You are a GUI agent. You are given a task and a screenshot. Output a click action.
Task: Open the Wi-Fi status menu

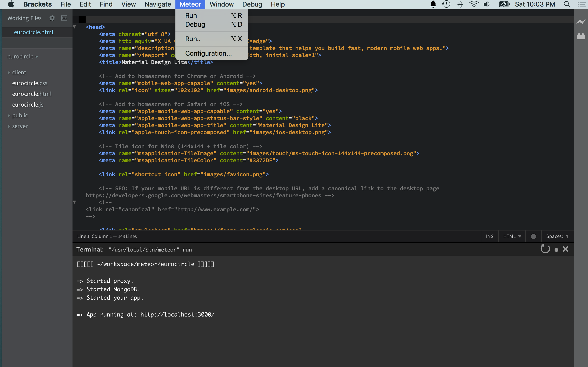474,4
